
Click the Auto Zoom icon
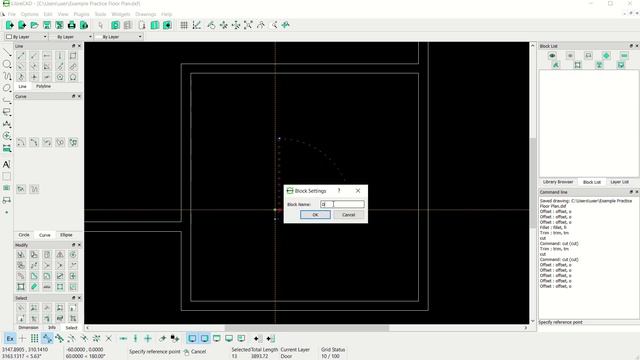click(x=248, y=25)
